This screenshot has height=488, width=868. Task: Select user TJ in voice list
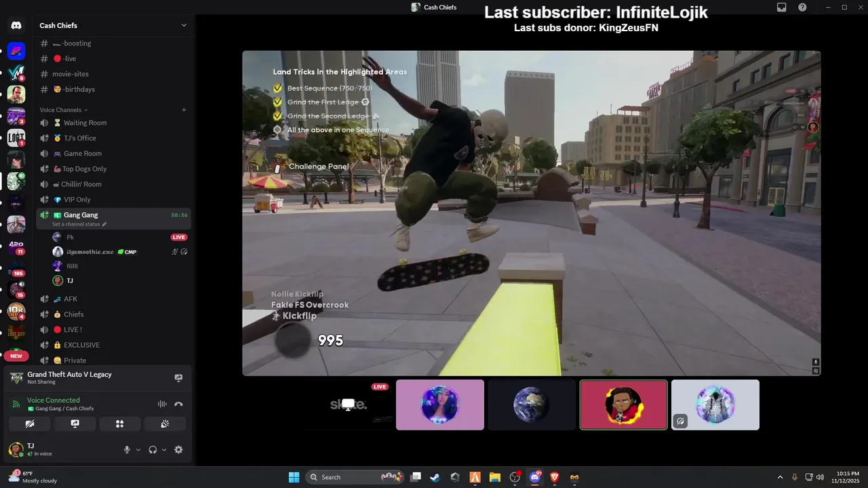(x=119, y=281)
